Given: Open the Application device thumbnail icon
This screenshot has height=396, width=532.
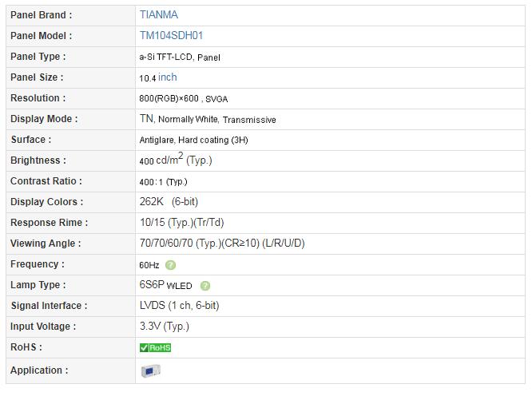Looking at the screenshot, I should [x=151, y=371].
